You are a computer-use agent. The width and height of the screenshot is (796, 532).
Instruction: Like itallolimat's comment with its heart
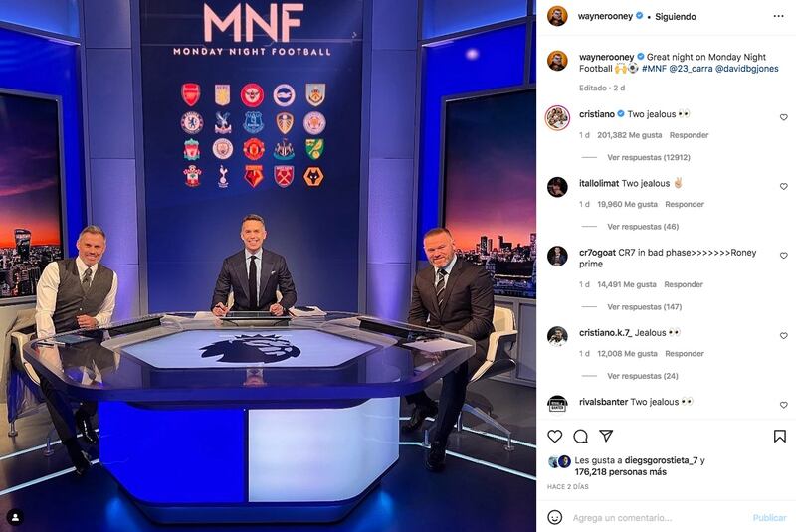[x=783, y=187]
